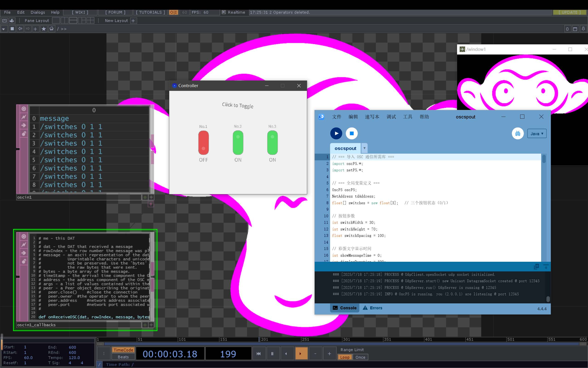
Task: Expand the network path >> chevrons
Action: [64, 29]
